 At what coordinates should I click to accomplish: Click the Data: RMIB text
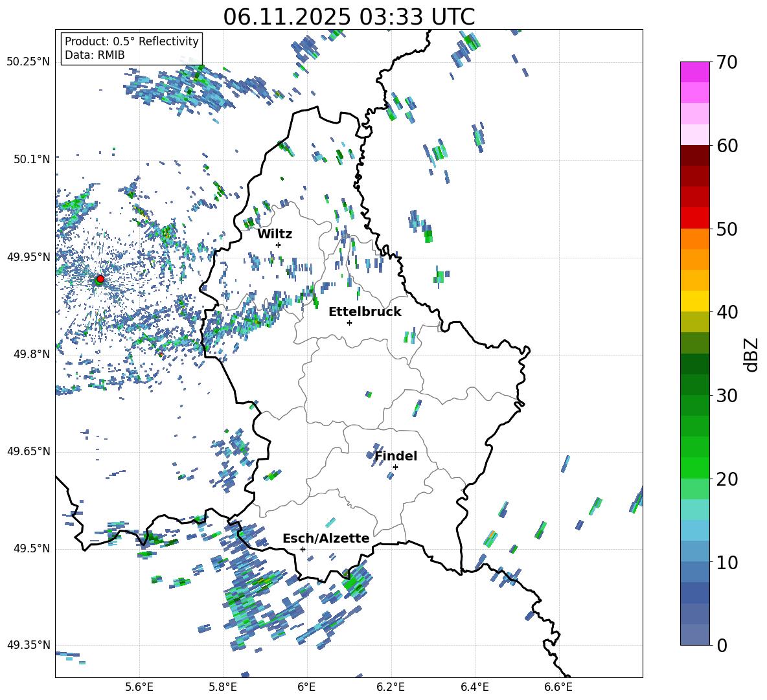(95, 55)
